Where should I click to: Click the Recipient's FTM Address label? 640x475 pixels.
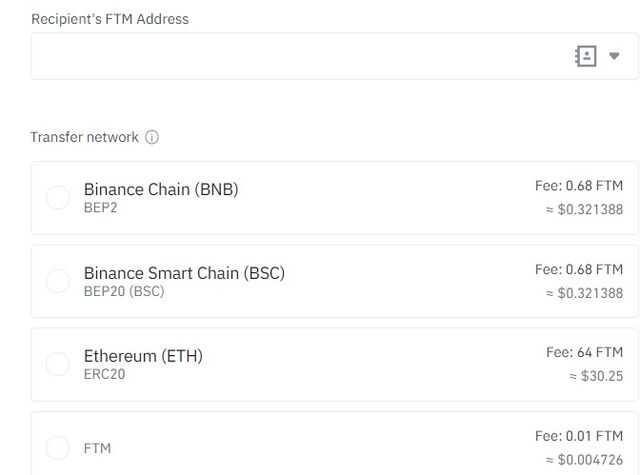click(x=110, y=19)
